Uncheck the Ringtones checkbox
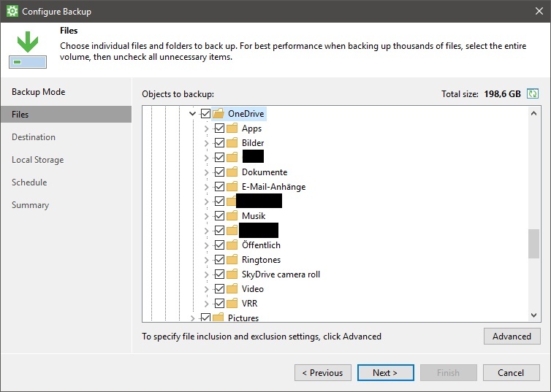 click(x=219, y=260)
